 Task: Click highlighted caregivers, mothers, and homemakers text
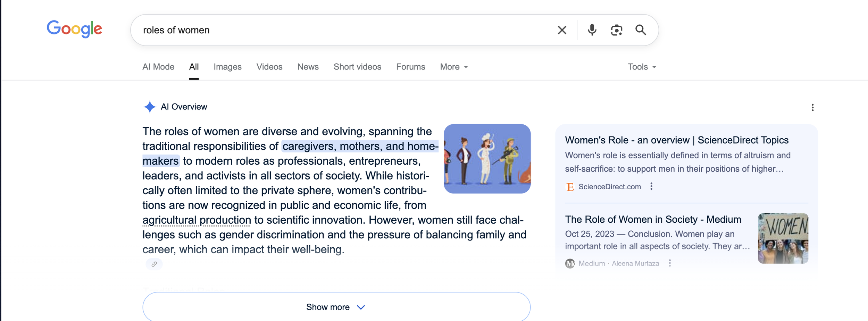point(291,153)
